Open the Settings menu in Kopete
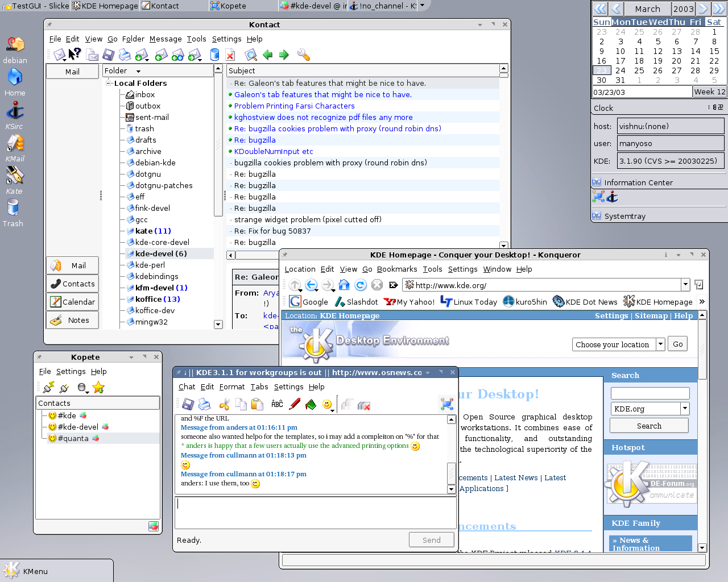728x582 pixels. [71, 371]
